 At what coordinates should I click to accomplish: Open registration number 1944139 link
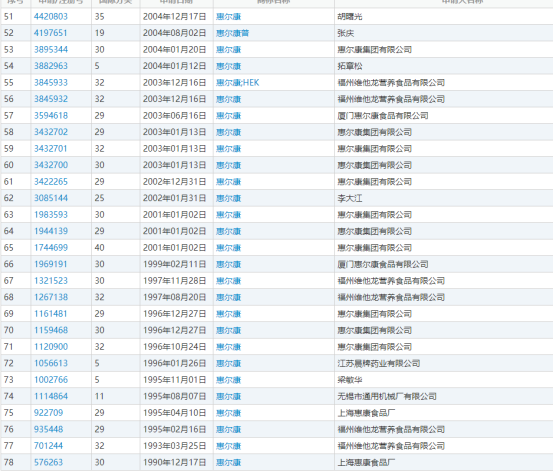pyautogui.click(x=51, y=231)
